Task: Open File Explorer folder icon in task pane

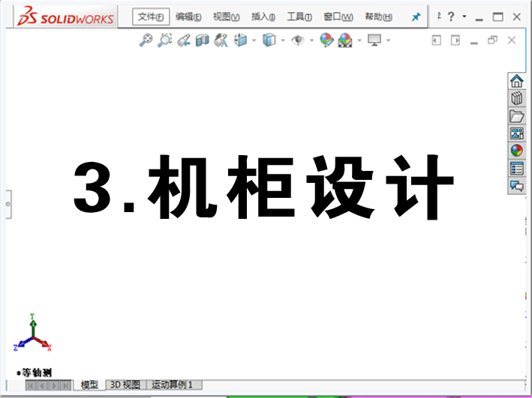Action: coord(516,116)
